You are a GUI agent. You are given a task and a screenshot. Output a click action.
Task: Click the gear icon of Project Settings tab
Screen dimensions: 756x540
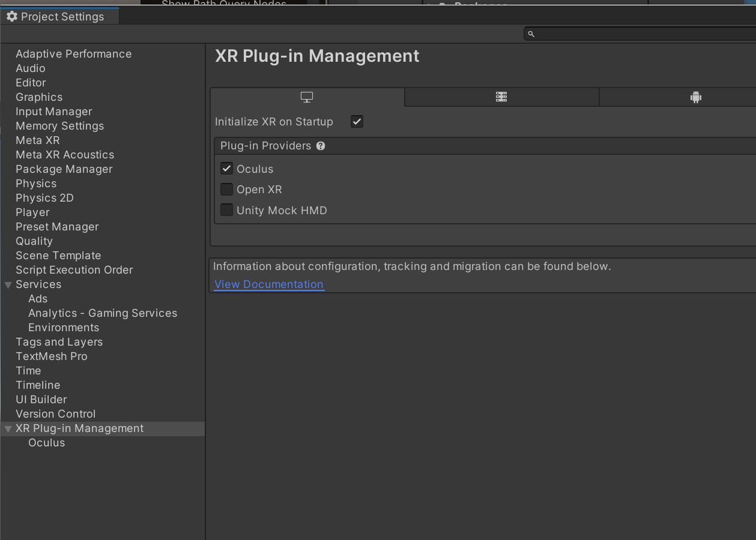pos(11,16)
